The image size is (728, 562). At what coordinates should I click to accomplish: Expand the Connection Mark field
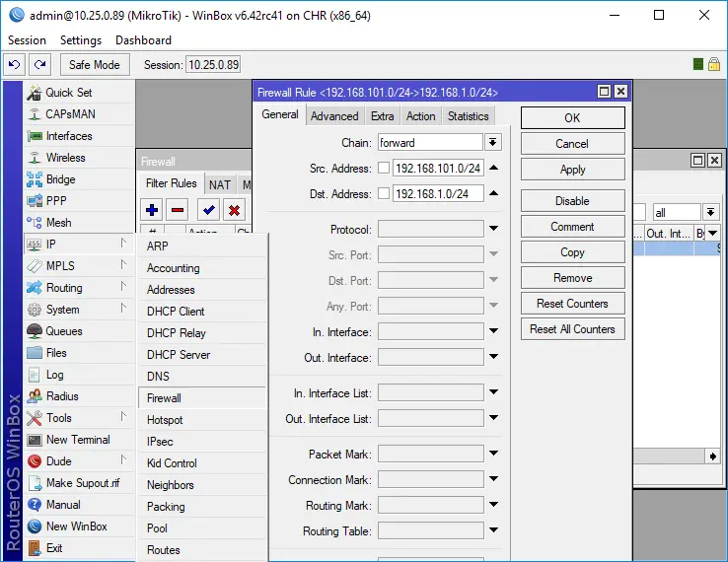[x=493, y=478]
